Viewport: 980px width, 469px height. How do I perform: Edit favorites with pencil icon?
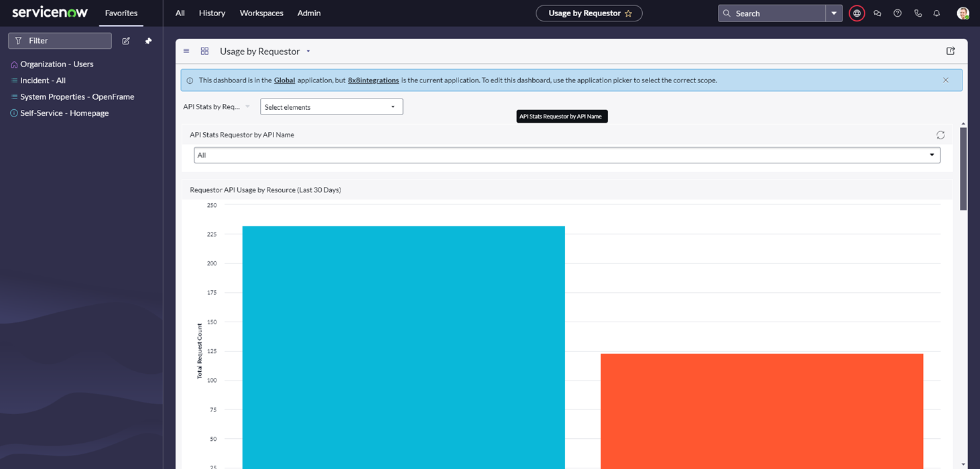pos(126,41)
